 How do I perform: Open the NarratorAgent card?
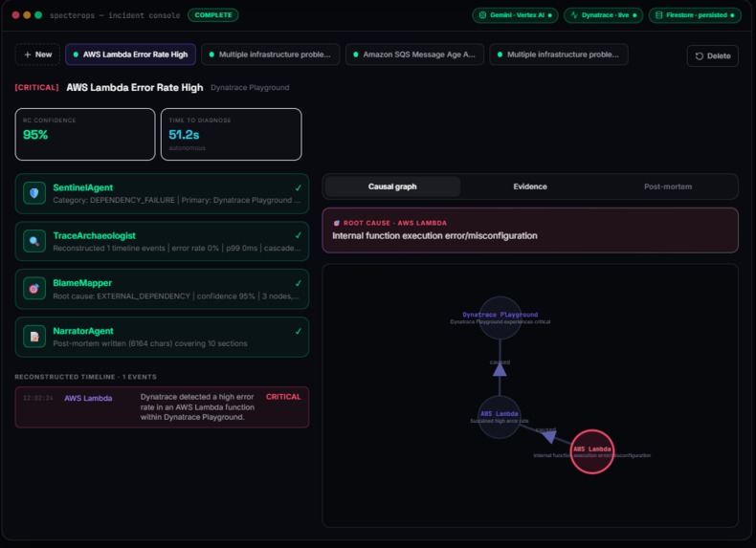(x=162, y=337)
